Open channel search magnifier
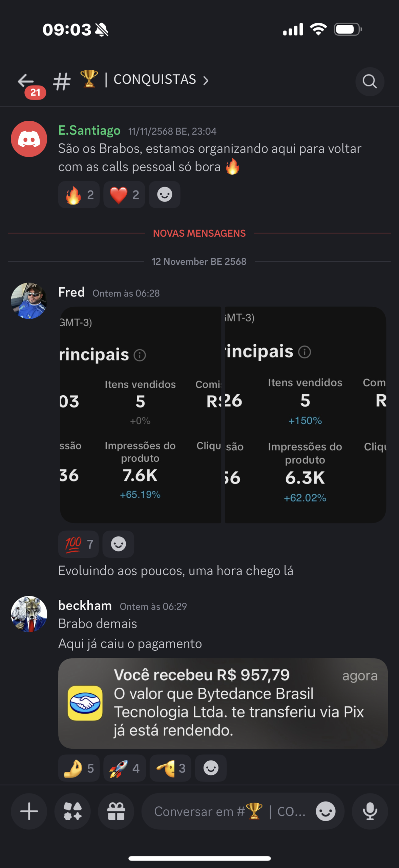This screenshot has width=399, height=868. (370, 81)
